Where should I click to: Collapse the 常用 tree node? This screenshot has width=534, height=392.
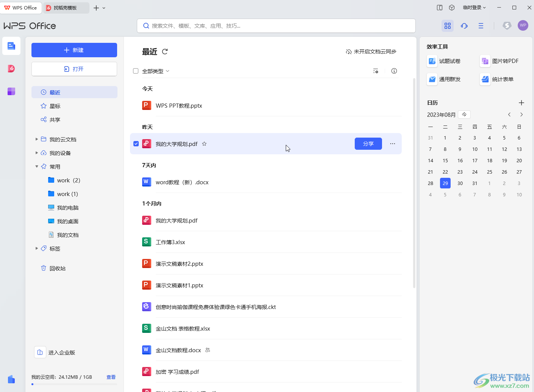tap(37, 166)
